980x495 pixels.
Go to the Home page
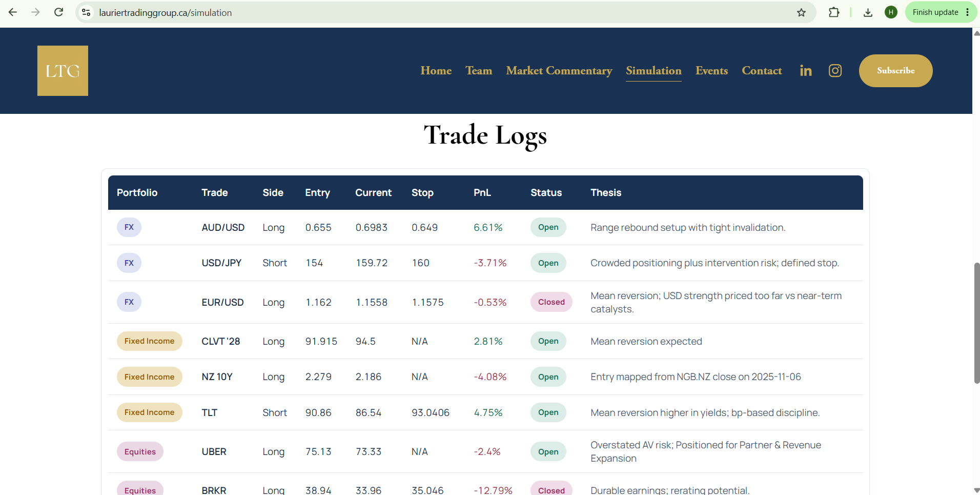point(436,71)
